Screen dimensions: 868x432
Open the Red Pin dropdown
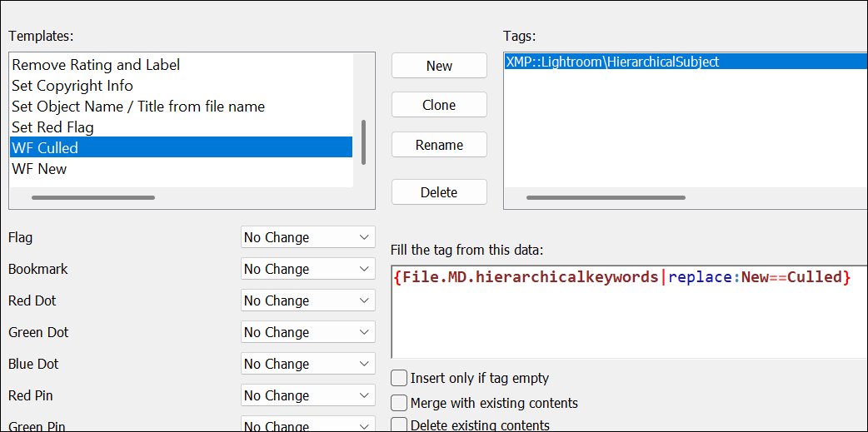(307, 395)
